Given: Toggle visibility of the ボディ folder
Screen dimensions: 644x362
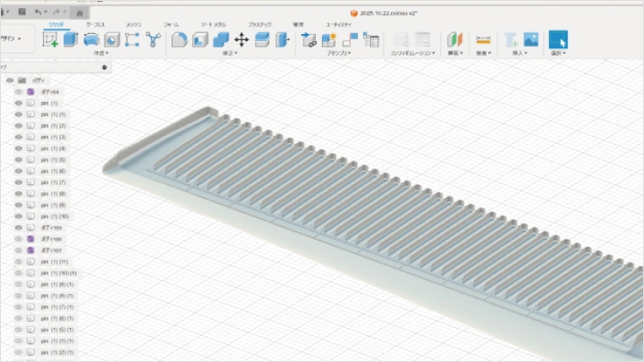Looking at the screenshot, I should click(10, 80).
